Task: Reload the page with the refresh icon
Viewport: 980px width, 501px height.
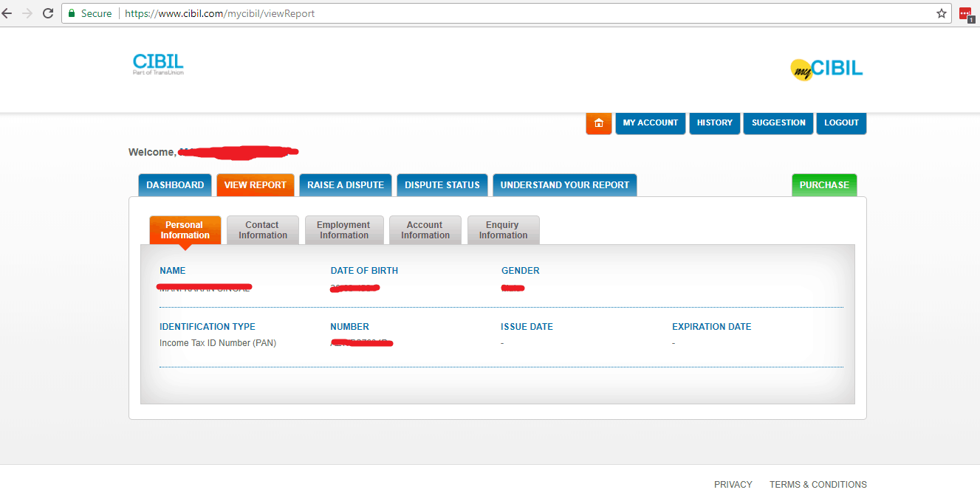Action: point(48,13)
